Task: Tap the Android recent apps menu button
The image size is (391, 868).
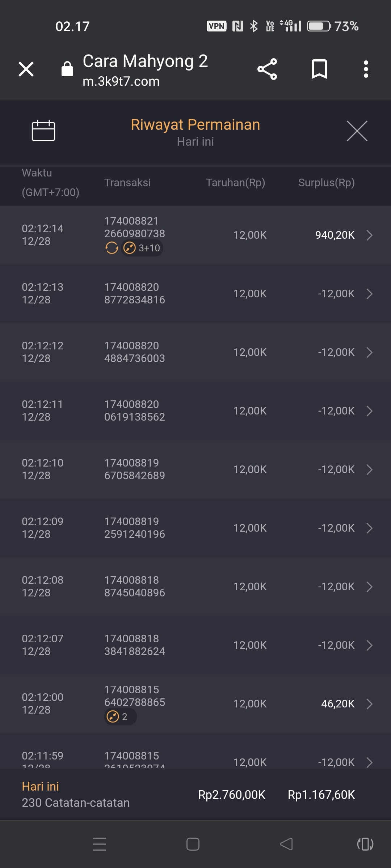Action: coord(100,844)
